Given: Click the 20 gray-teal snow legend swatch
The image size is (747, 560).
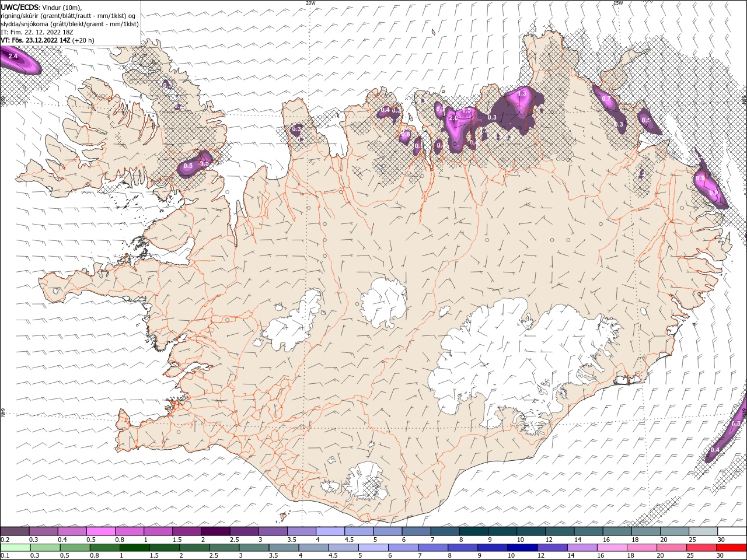Looking at the screenshot, I should [675, 531].
